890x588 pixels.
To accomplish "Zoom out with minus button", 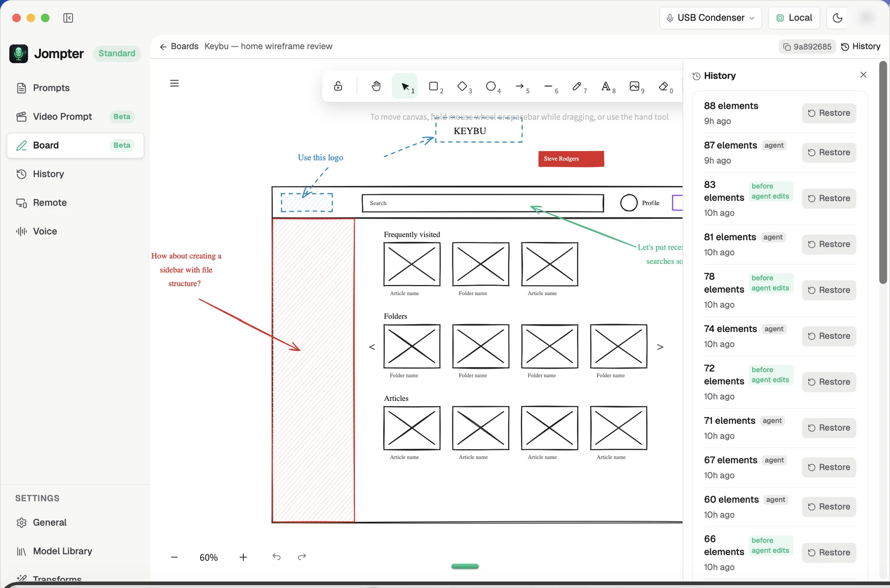I will tap(174, 557).
